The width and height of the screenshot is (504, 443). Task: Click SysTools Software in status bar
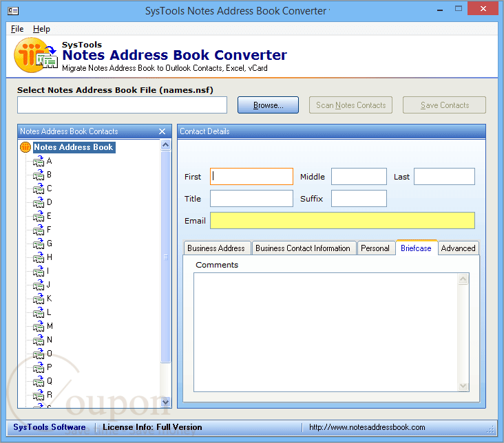50,427
